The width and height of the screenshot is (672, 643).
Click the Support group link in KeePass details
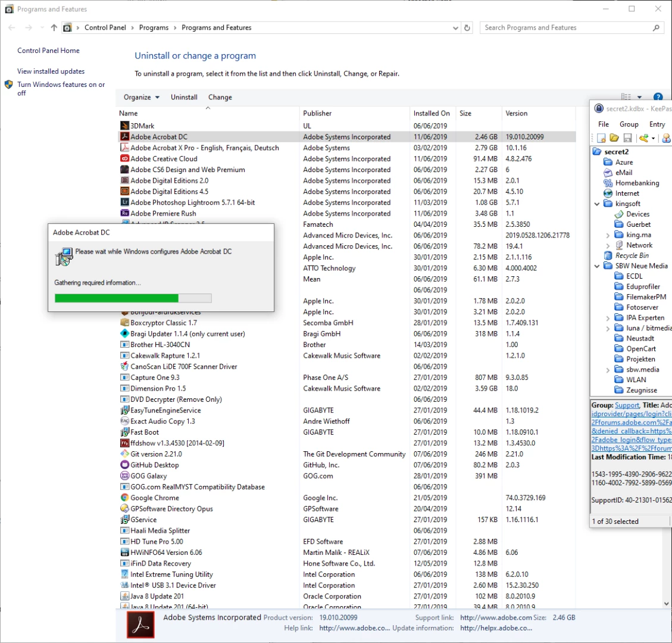tap(627, 405)
